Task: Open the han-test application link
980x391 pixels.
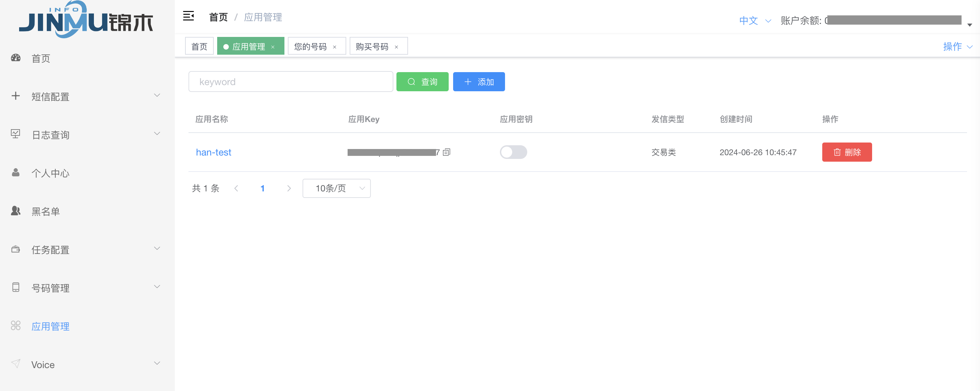Action: [x=213, y=152]
